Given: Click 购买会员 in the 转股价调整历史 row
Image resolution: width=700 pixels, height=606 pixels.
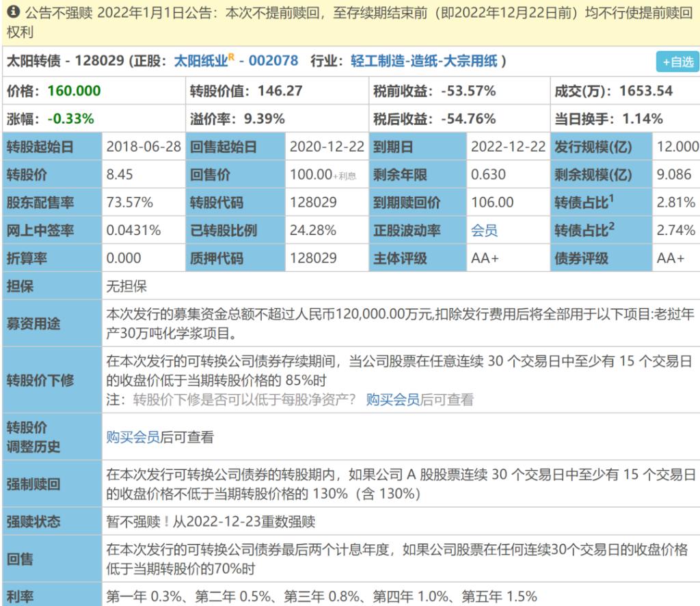Looking at the screenshot, I should pos(133,437).
